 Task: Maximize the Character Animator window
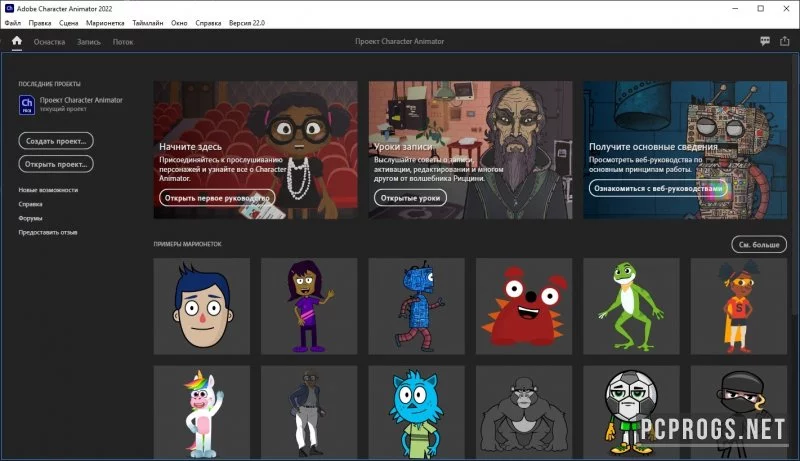coord(761,9)
